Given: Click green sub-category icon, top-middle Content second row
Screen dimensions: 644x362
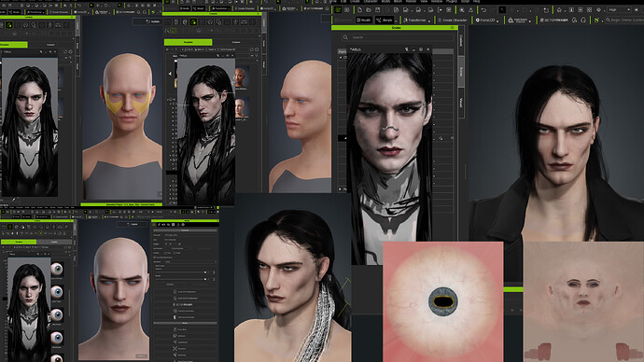Looking at the screenshot, I should coord(174,31).
